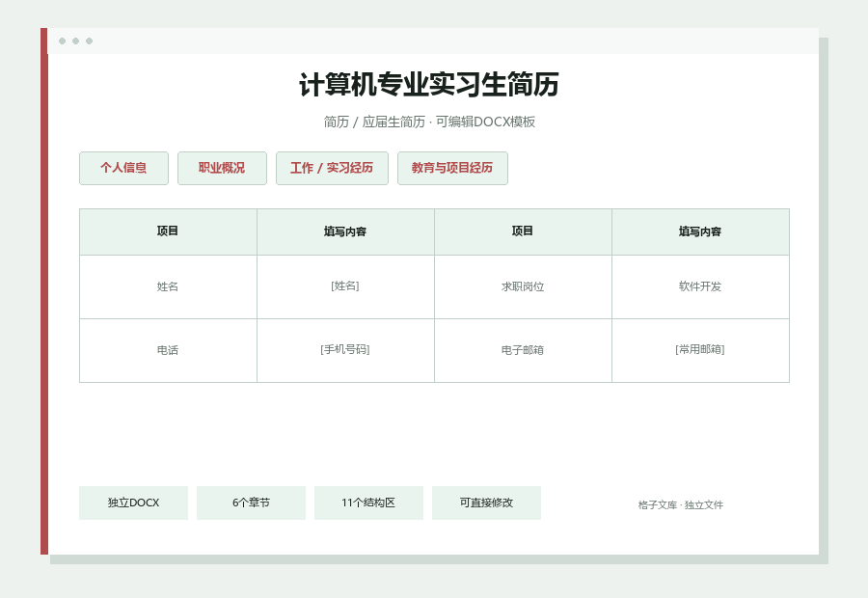Select the 11个结构区 tag

point(368,503)
